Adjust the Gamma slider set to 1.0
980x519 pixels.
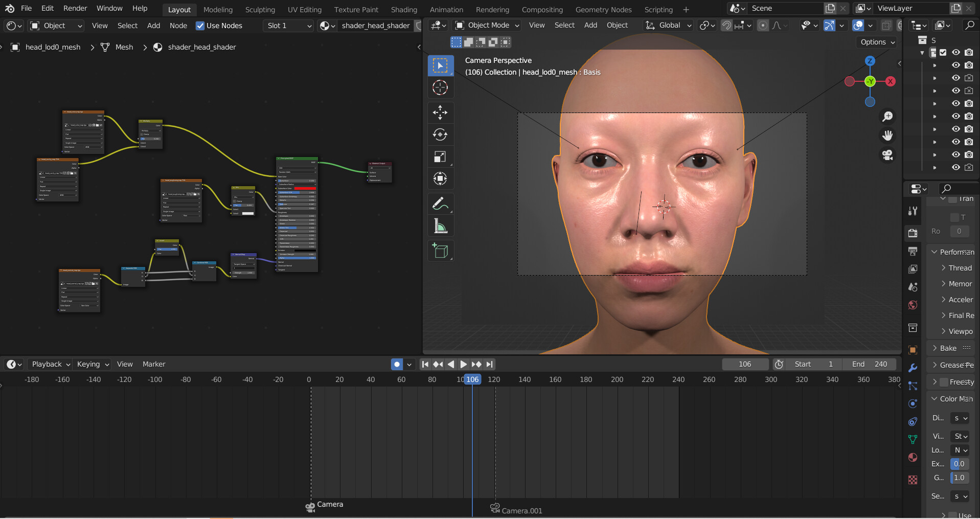click(959, 478)
